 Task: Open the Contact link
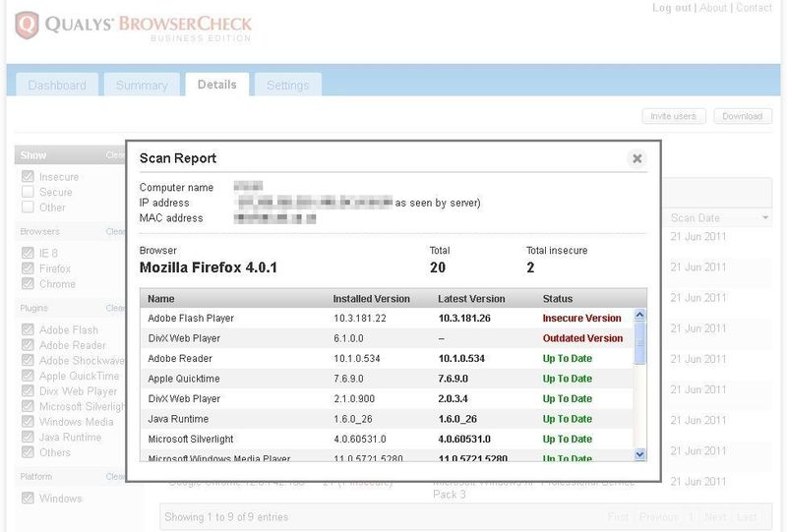pos(754,8)
